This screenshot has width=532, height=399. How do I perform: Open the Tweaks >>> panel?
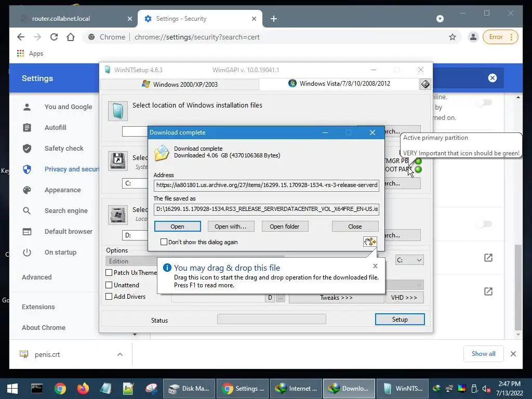click(x=336, y=298)
